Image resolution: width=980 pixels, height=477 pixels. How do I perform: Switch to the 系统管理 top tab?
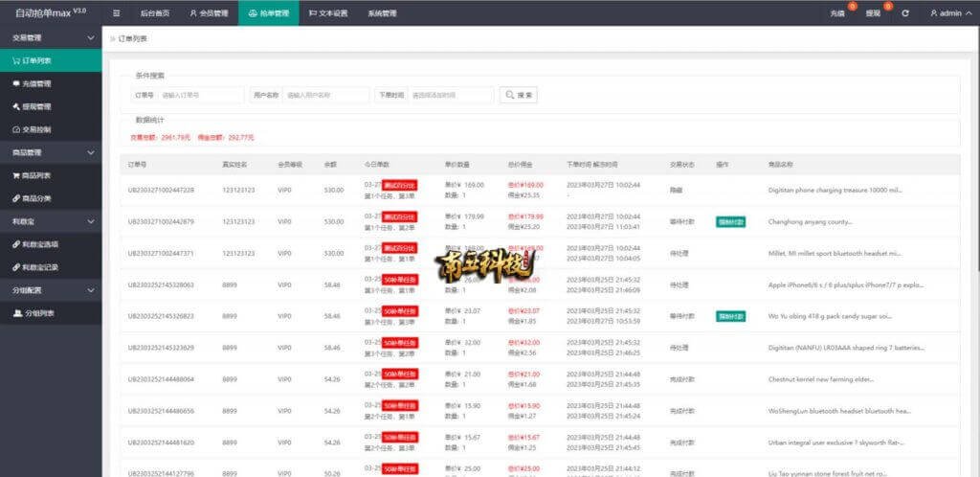[x=382, y=13]
